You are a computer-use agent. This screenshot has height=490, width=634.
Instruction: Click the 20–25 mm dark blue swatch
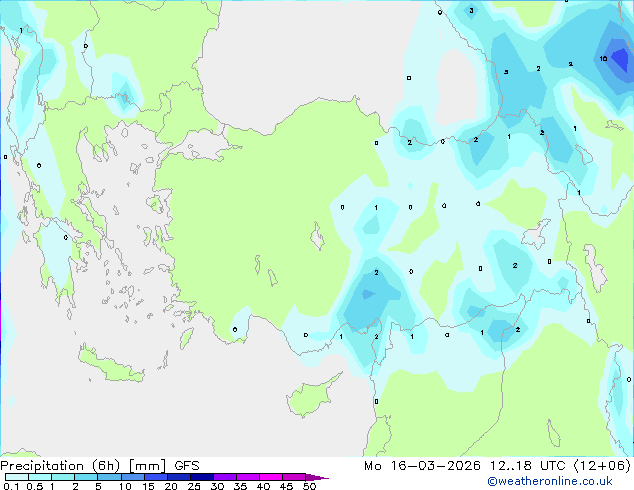[x=179, y=477]
